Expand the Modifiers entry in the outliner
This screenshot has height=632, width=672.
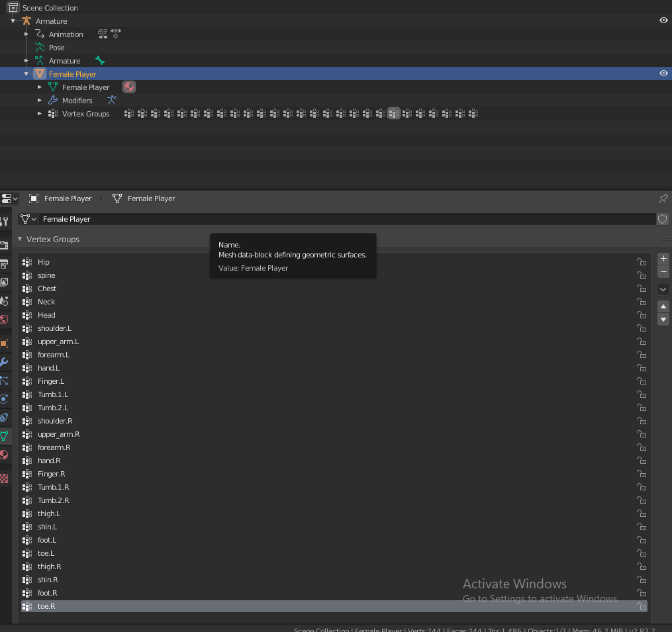pyautogui.click(x=40, y=100)
